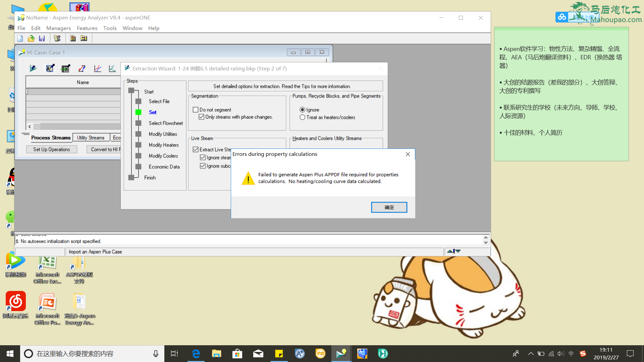The height and width of the screenshot is (362, 644).
Task: Click the fifth main toolbar folder icon
Action: pos(73,39)
